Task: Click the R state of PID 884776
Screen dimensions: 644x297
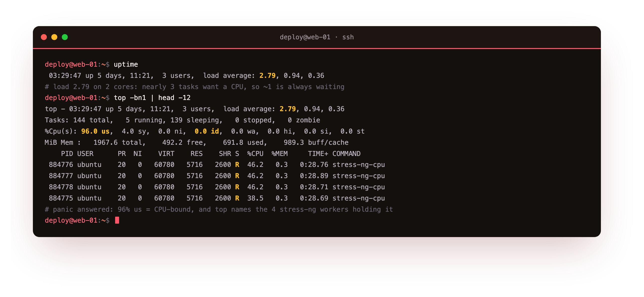Action: coord(237,165)
